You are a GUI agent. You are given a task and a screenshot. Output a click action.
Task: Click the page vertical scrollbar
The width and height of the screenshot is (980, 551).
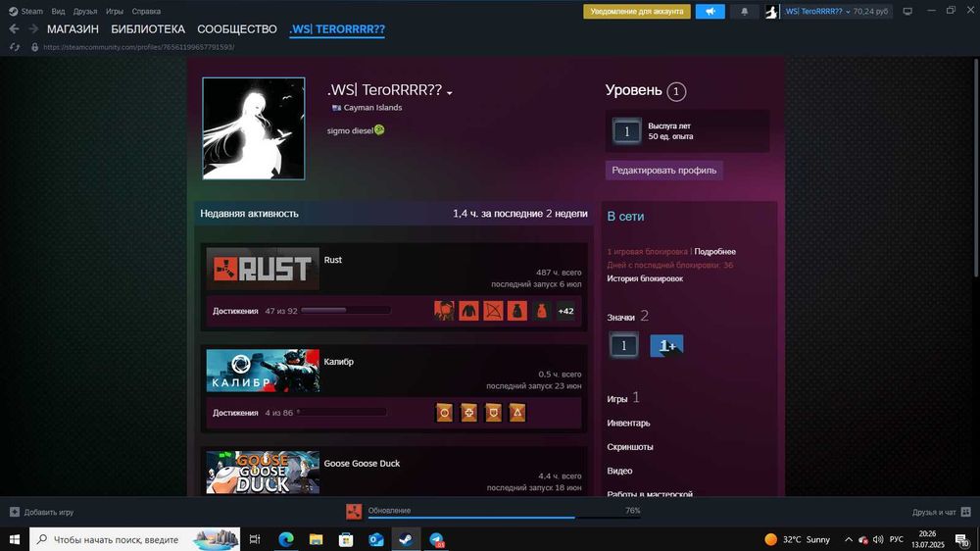click(x=976, y=168)
